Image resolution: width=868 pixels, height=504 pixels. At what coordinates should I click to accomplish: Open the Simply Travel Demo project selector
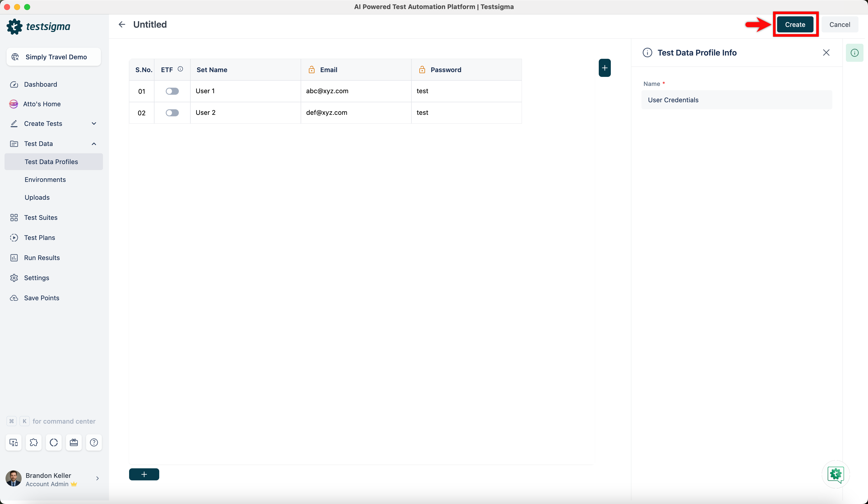click(54, 57)
